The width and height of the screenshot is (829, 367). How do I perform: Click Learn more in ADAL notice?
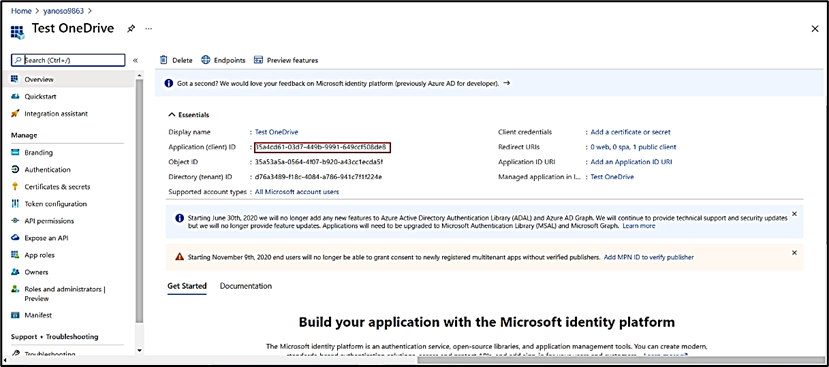[x=639, y=226]
